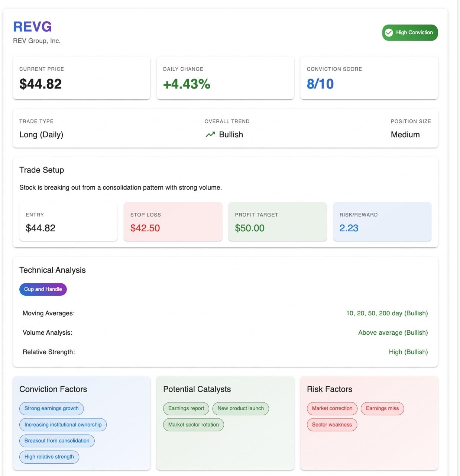Click the Conviction Factors heading
Screen dimensions: 460x476
(53, 389)
